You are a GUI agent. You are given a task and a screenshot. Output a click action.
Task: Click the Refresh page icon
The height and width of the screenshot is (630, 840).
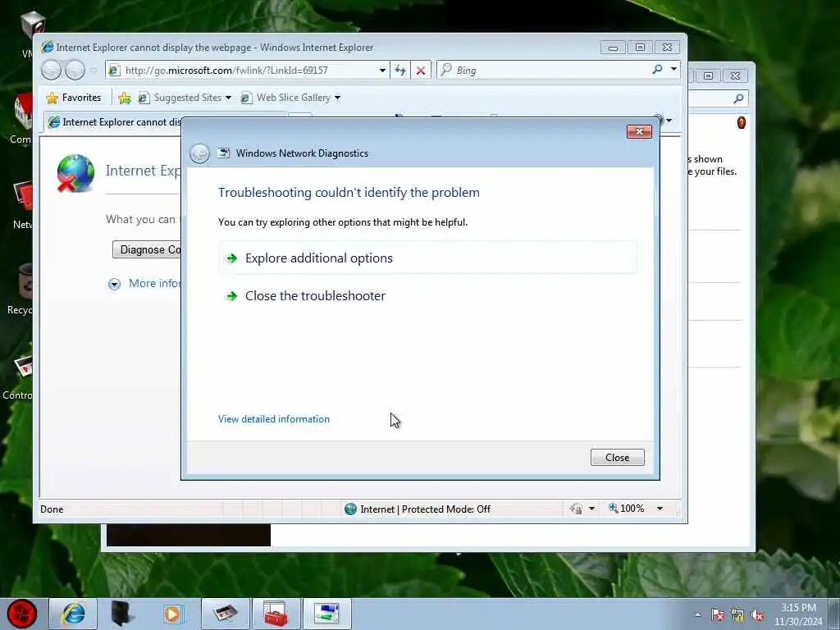(x=400, y=71)
